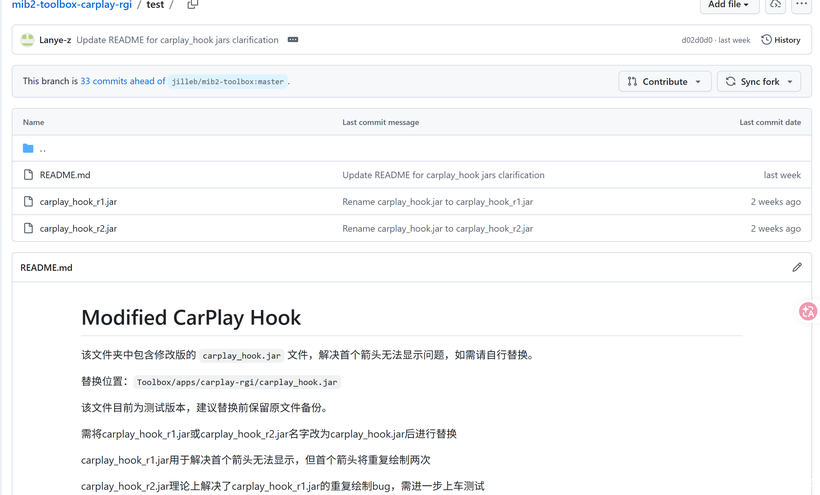Image resolution: width=820 pixels, height=495 pixels.
Task: Click the Lanye-z avatar image
Action: pyautogui.click(x=27, y=40)
